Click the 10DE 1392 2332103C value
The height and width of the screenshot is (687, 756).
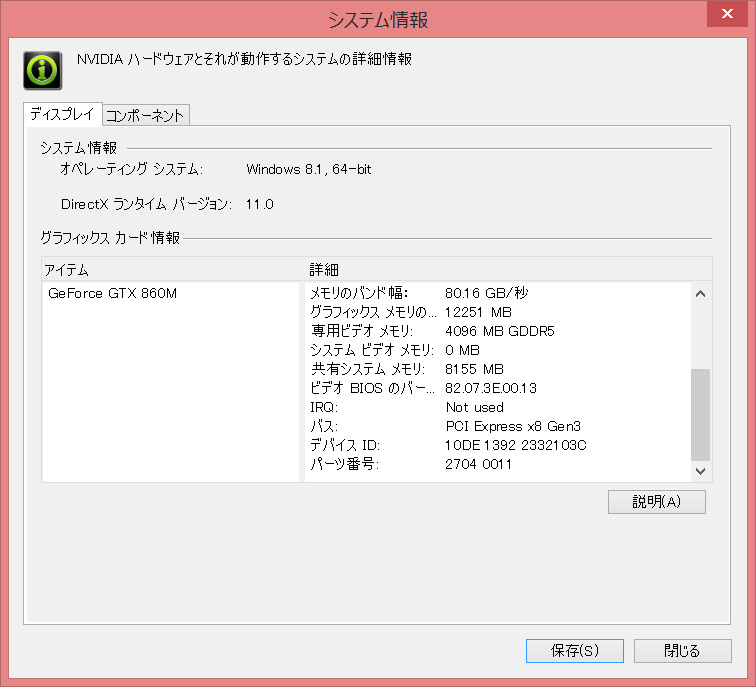[x=515, y=445]
